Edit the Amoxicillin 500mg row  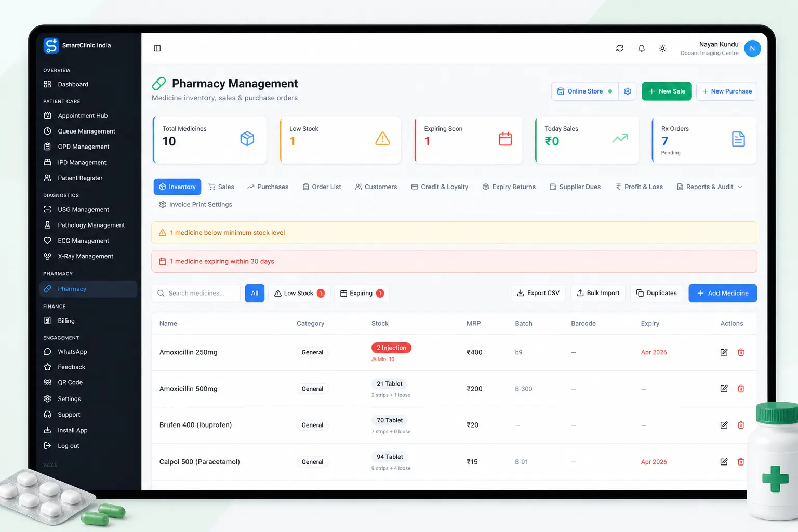click(724, 389)
